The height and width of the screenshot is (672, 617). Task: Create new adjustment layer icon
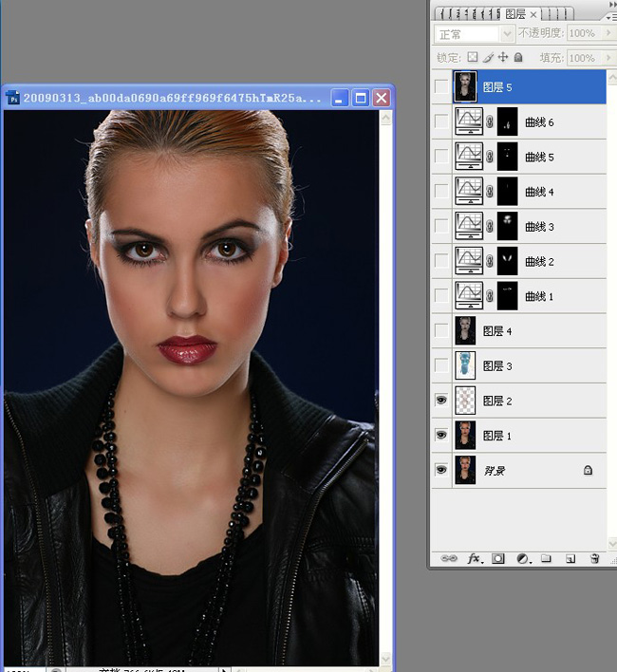tap(523, 558)
